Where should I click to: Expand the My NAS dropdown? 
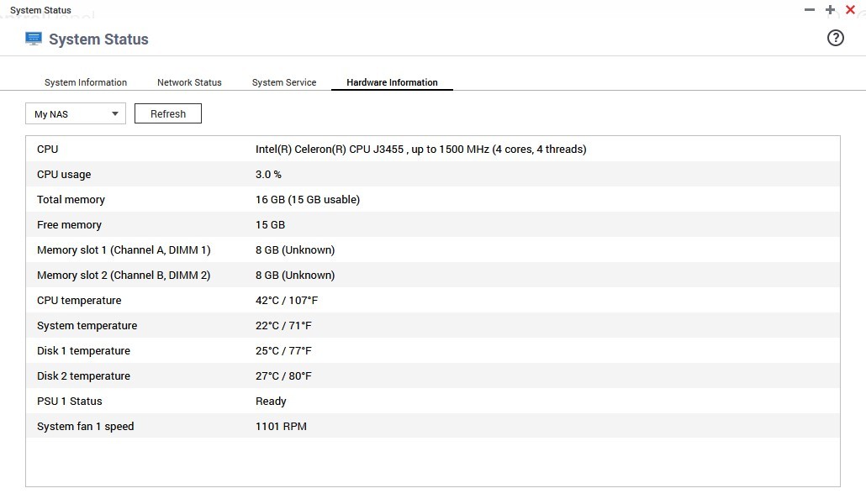[76, 113]
